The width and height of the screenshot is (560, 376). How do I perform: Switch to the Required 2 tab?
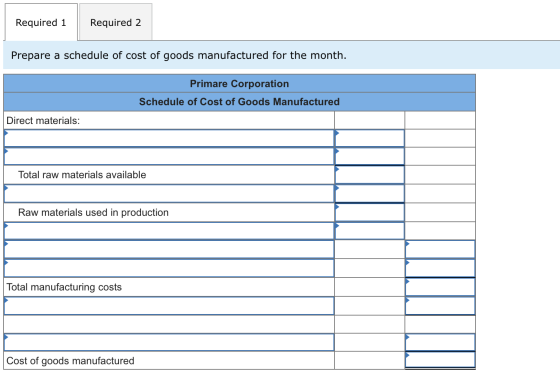115,22
